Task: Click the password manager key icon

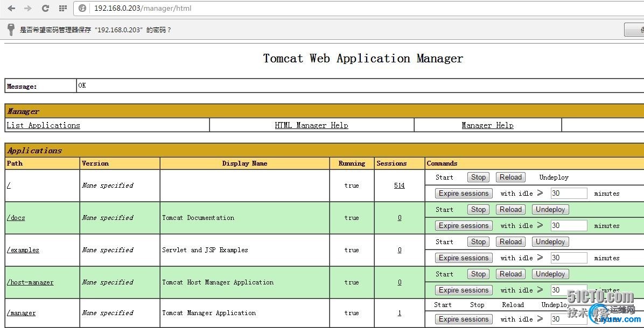Action: (11, 30)
